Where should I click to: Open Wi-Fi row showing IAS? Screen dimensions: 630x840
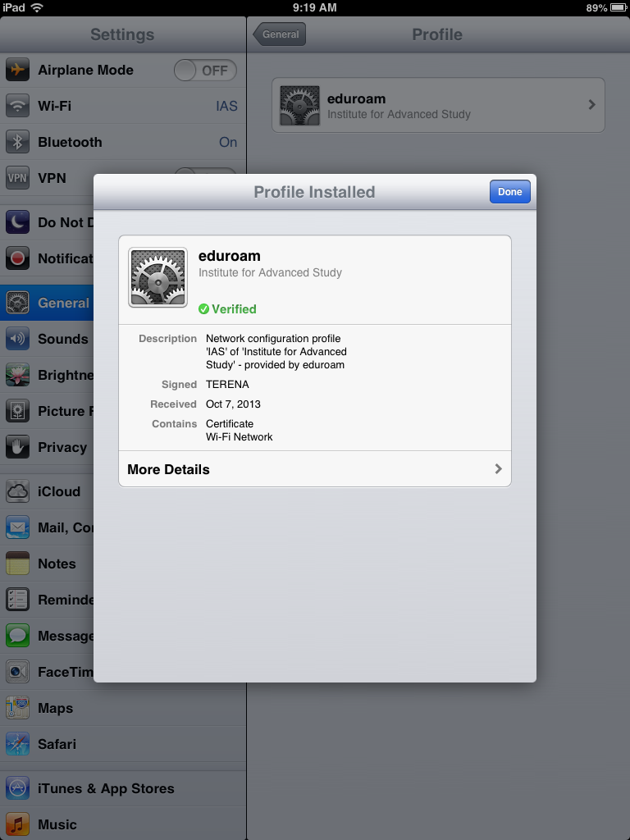(x=123, y=106)
